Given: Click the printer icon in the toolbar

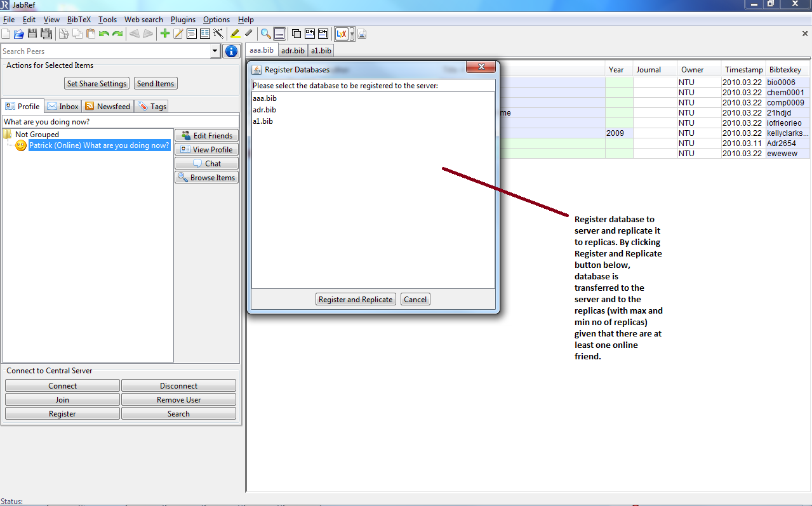Looking at the screenshot, I should (362, 34).
